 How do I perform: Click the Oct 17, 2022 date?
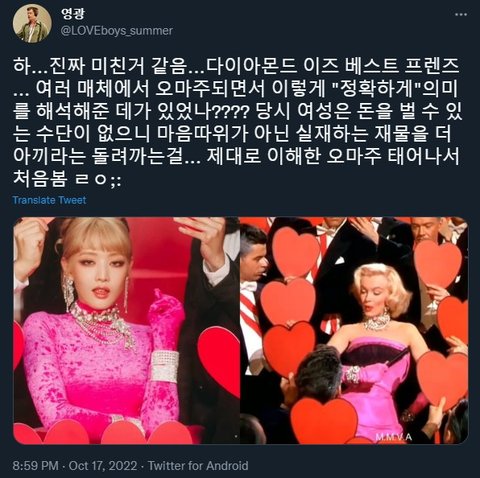point(103,465)
